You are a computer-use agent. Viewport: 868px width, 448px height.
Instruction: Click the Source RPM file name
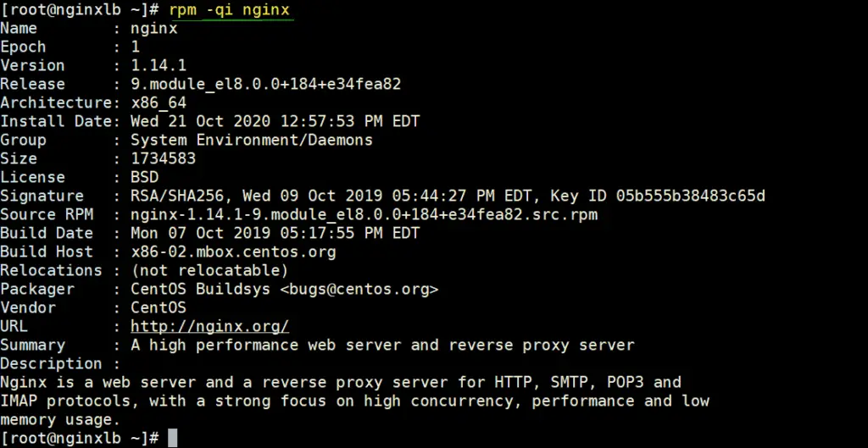(364, 214)
